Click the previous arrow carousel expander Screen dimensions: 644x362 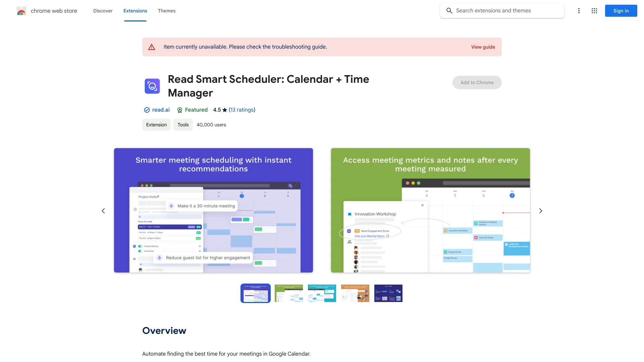tap(104, 211)
